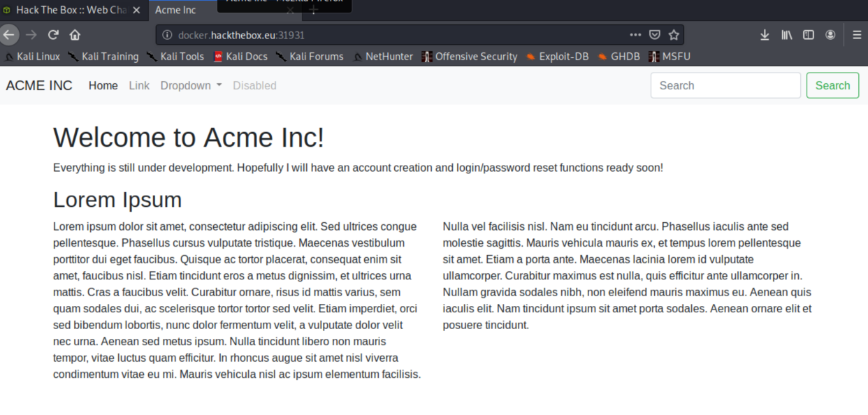Open the Library bookmarks icon

pos(787,35)
